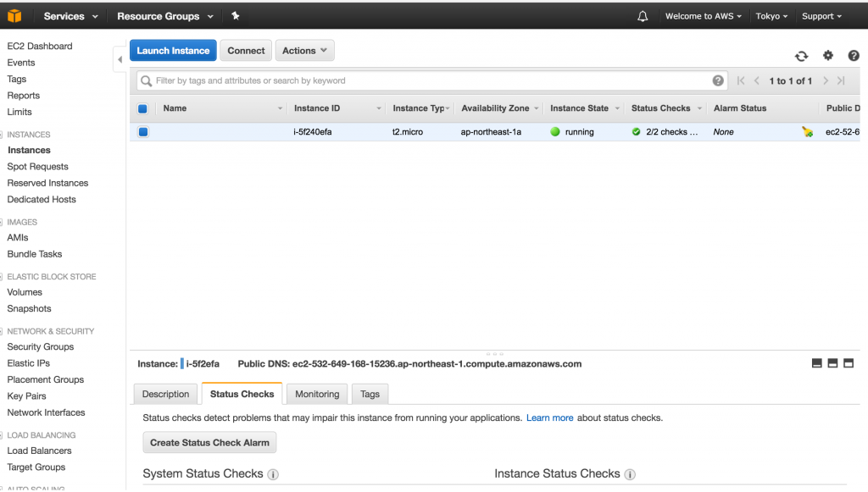Image resolution: width=868 pixels, height=492 pixels.
Task: Open the Welcome to AWS account menu
Action: tap(703, 16)
